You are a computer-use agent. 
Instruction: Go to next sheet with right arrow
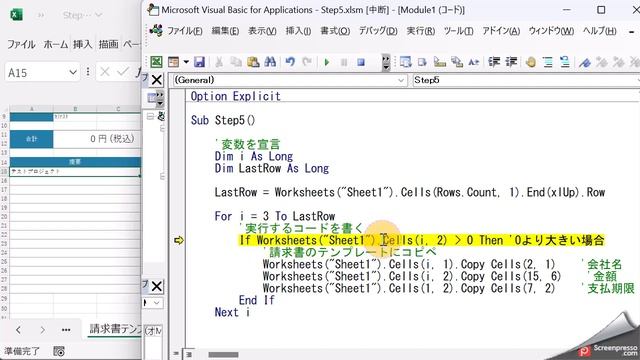tap(42, 330)
